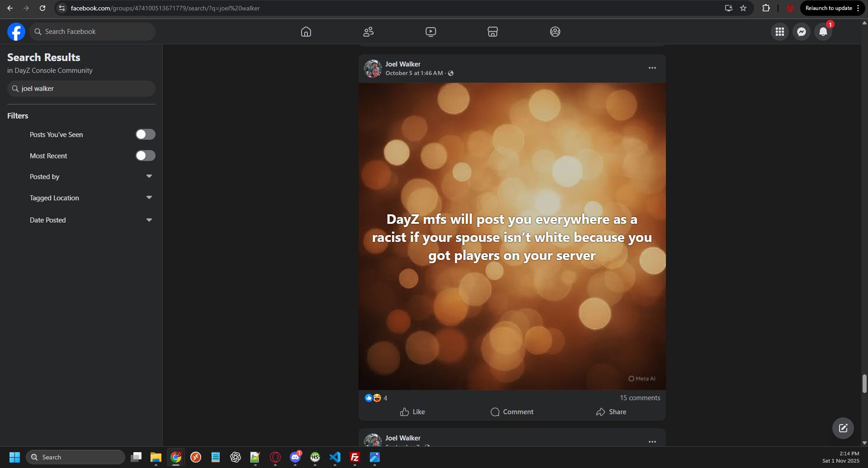Open the Video (Watch) icon
The height and width of the screenshot is (468, 868).
[x=431, y=32]
